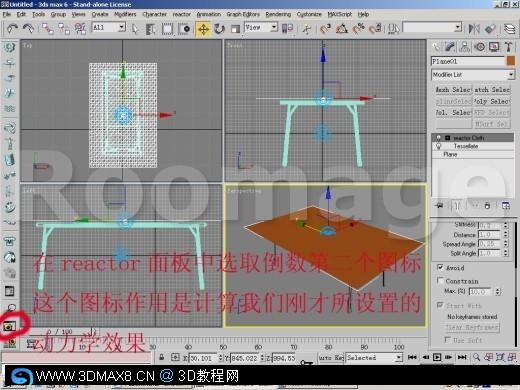Viewport: 520px width, 390px height.
Task: Toggle the 3D Snaps button
Action: pyautogui.click(x=325, y=29)
